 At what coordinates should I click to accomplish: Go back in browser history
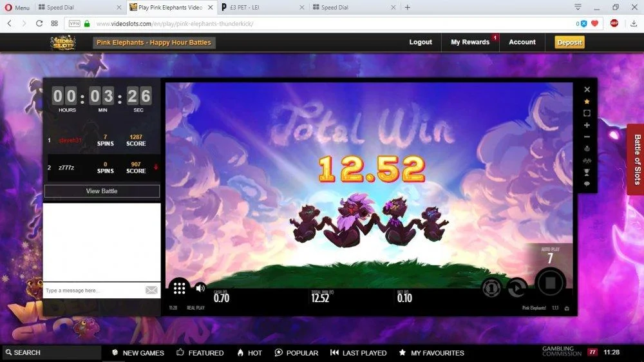click(10, 23)
